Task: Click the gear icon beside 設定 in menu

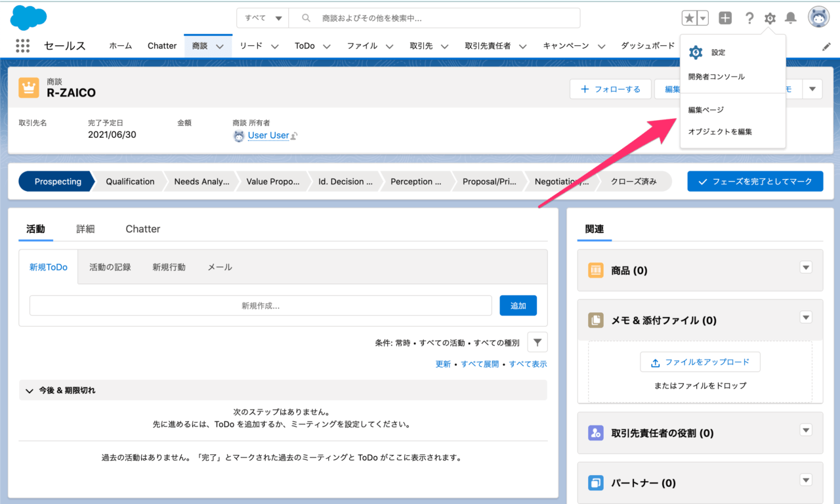Action: coord(696,52)
